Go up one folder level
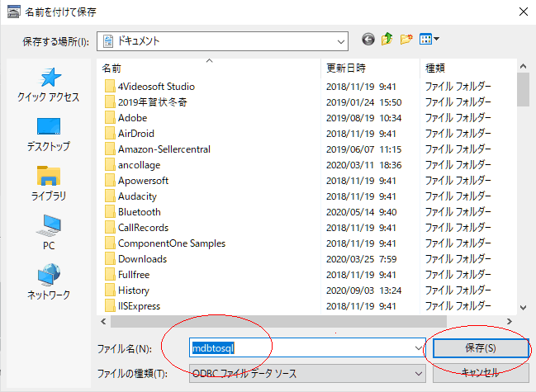 point(387,40)
